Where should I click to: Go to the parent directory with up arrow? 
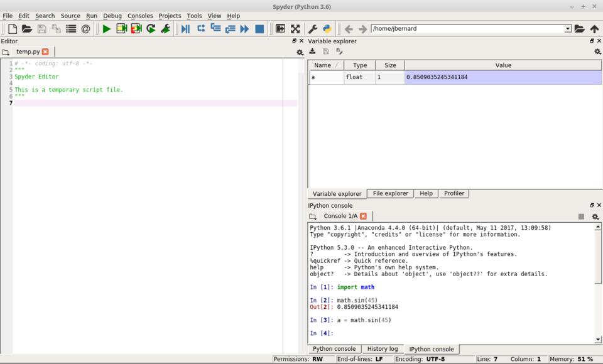[594, 29]
